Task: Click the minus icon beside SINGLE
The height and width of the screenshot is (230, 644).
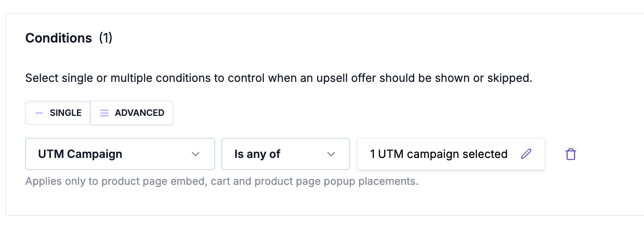Action: pos(39,113)
